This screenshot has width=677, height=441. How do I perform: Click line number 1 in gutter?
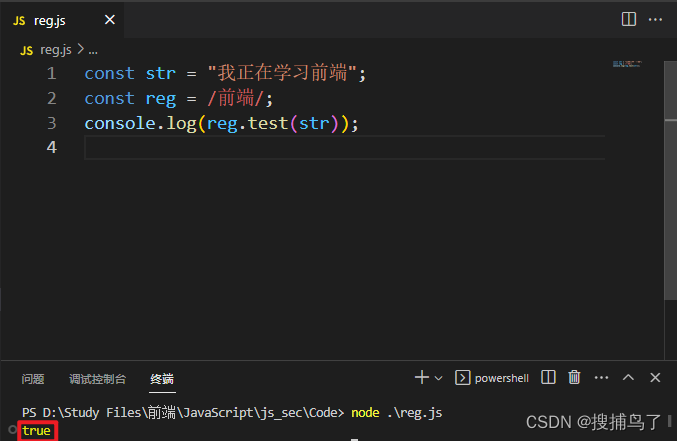(x=51, y=73)
